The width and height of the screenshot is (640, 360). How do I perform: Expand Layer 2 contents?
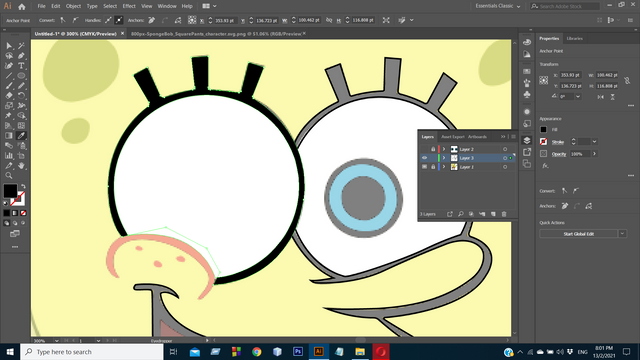pyautogui.click(x=444, y=149)
